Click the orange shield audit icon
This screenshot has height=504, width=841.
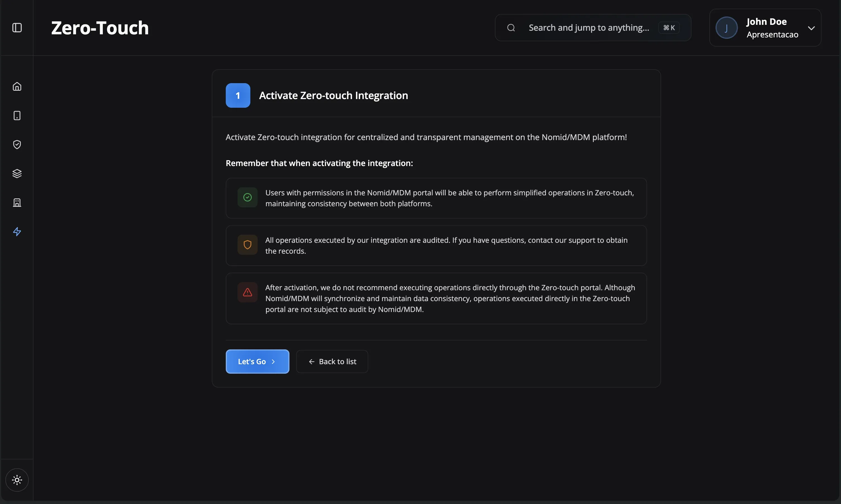tap(248, 244)
